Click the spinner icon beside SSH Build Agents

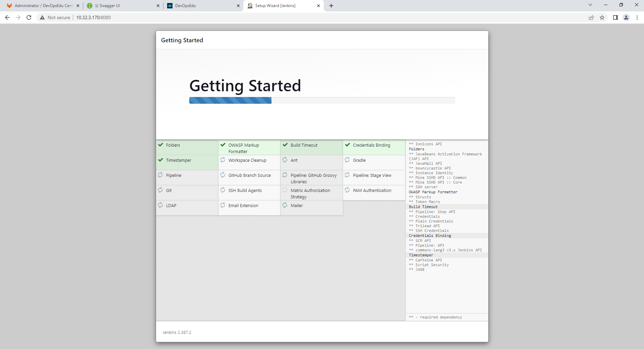[x=223, y=190]
